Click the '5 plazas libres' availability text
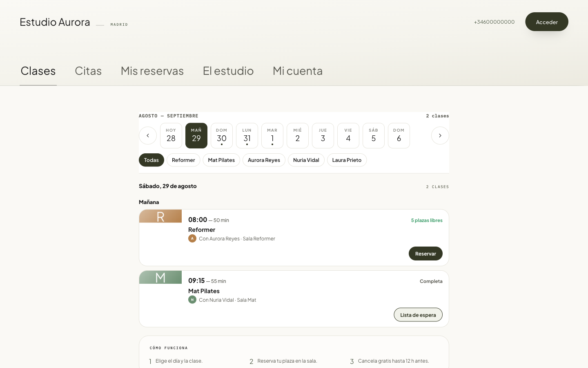 [427, 220]
